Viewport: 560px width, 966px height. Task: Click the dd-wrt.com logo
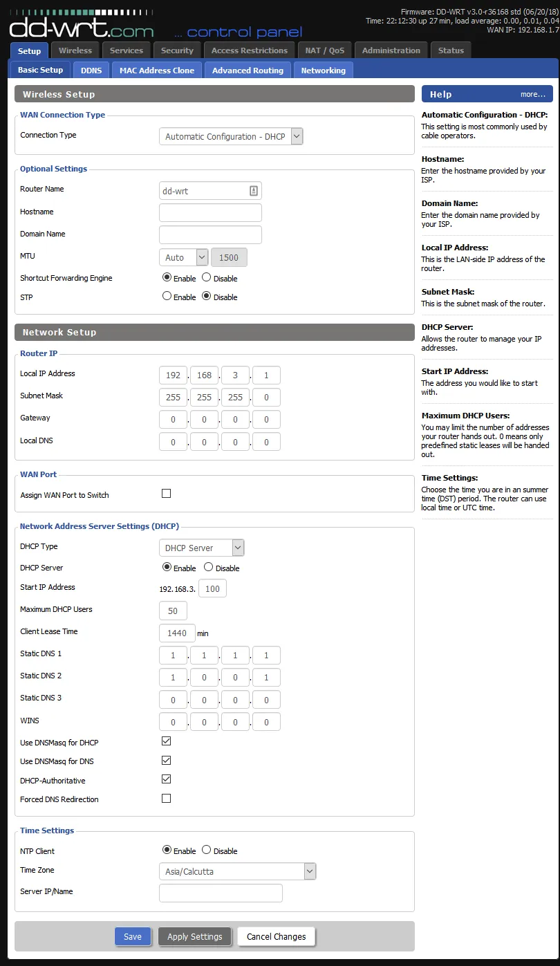click(81, 26)
